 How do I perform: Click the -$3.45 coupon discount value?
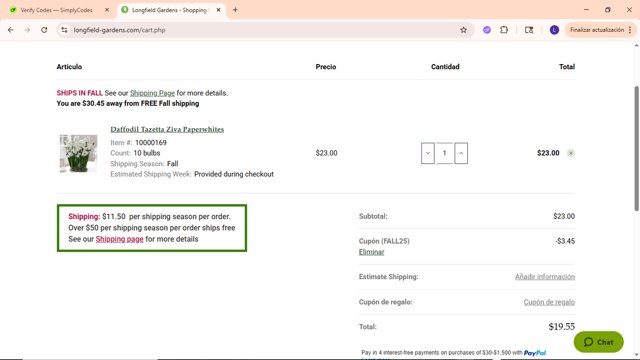tap(565, 241)
